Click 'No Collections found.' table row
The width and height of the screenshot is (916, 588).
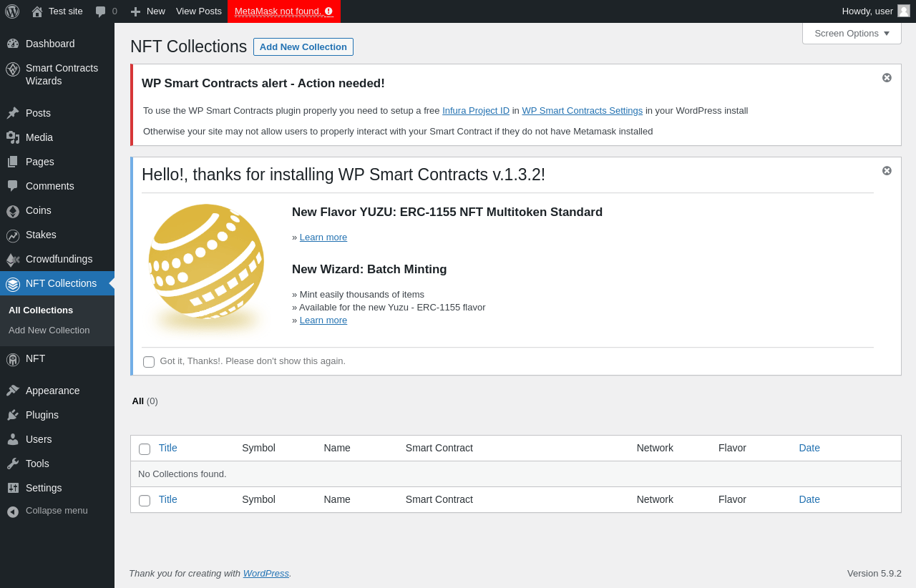coord(516,474)
